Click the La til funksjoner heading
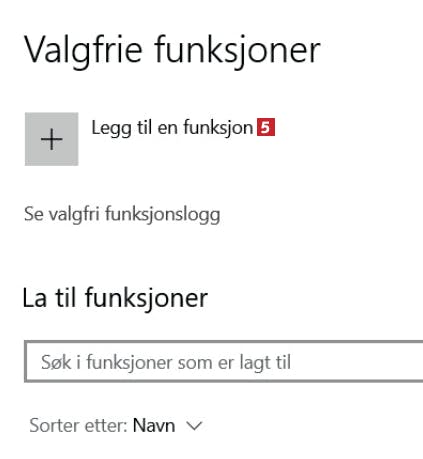The image size is (423, 459). point(115,298)
